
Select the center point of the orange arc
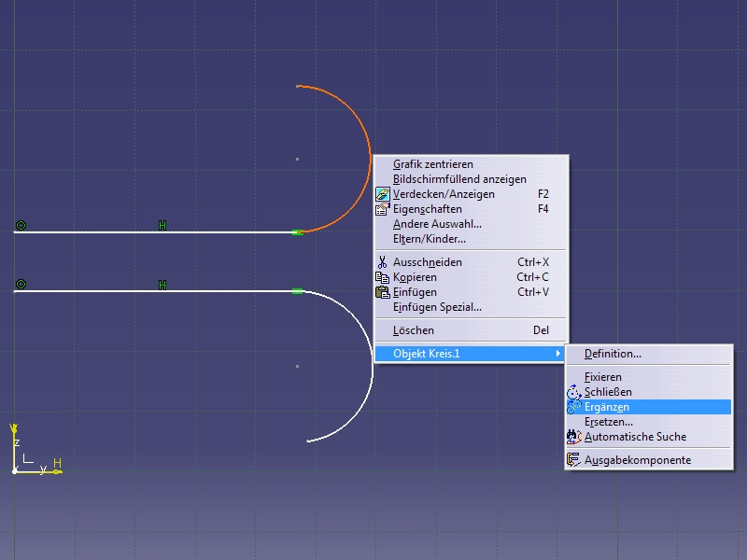point(297,159)
